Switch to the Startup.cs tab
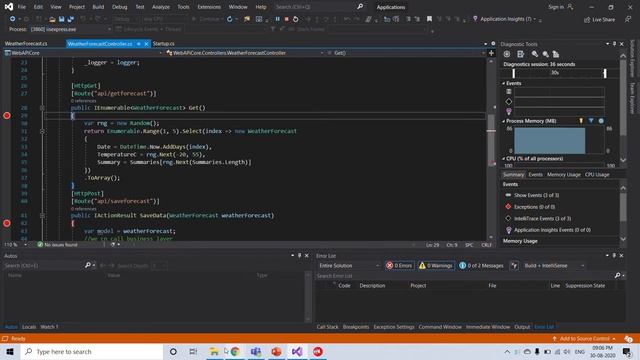This screenshot has width=640, height=360. 163,44
